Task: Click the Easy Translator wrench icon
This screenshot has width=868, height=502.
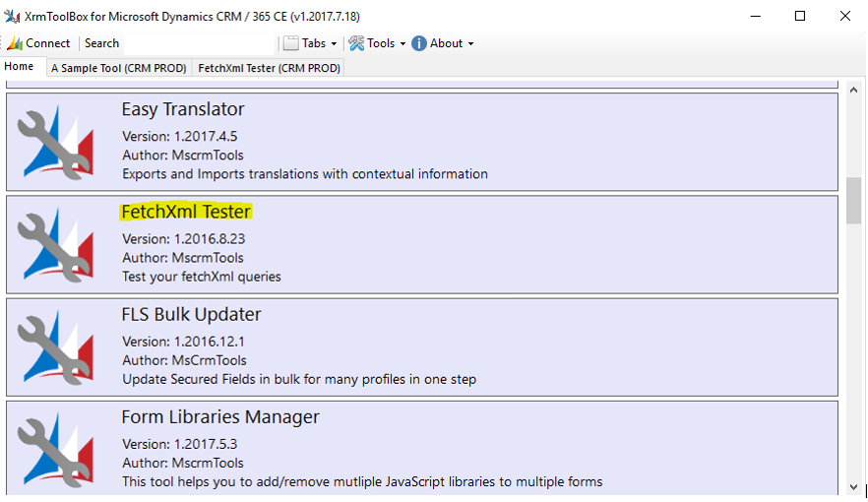Action: 57,142
